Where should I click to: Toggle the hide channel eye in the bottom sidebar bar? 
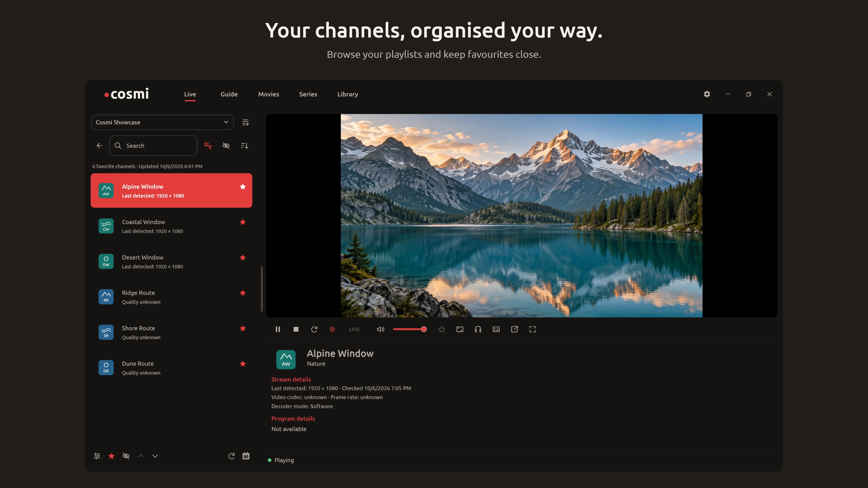pyautogui.click(x=126, y=456)
